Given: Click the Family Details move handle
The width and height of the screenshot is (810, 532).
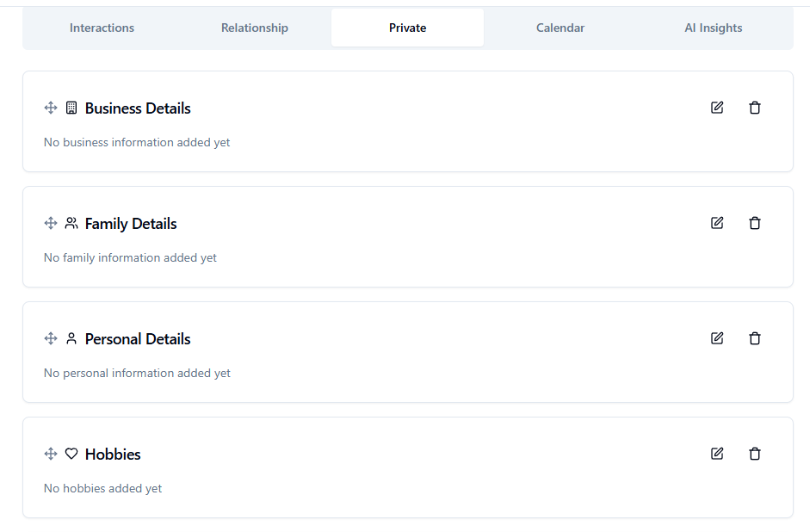Looking at the screenshot, I should point(51,223).
